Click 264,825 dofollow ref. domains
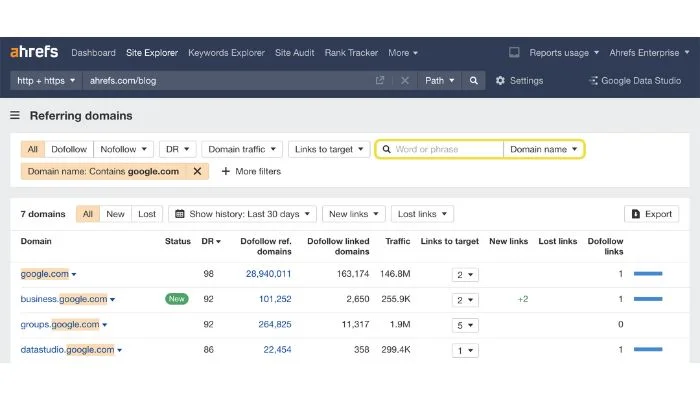The width and height of the screenshot is (700, 400). click(x=275, y=325)
